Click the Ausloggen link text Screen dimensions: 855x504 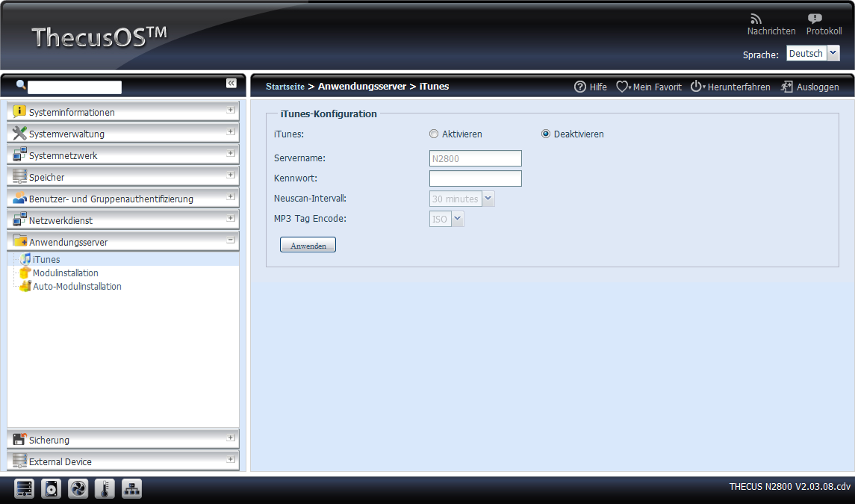tap(818, 87)
